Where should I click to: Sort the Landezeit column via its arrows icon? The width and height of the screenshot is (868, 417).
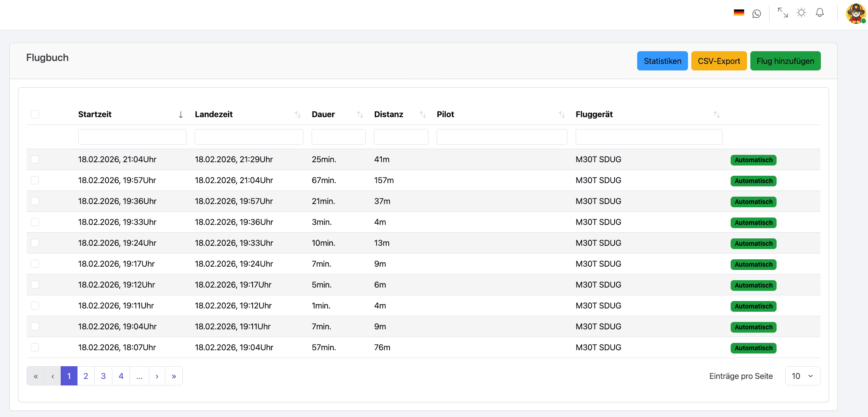tap(297, 115)
